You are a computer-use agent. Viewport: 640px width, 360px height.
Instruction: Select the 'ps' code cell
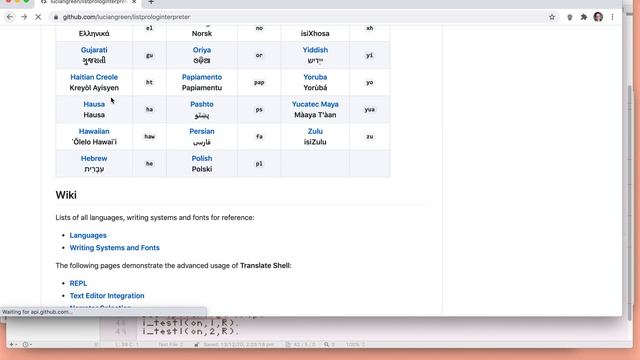click(x=259, y=109)
